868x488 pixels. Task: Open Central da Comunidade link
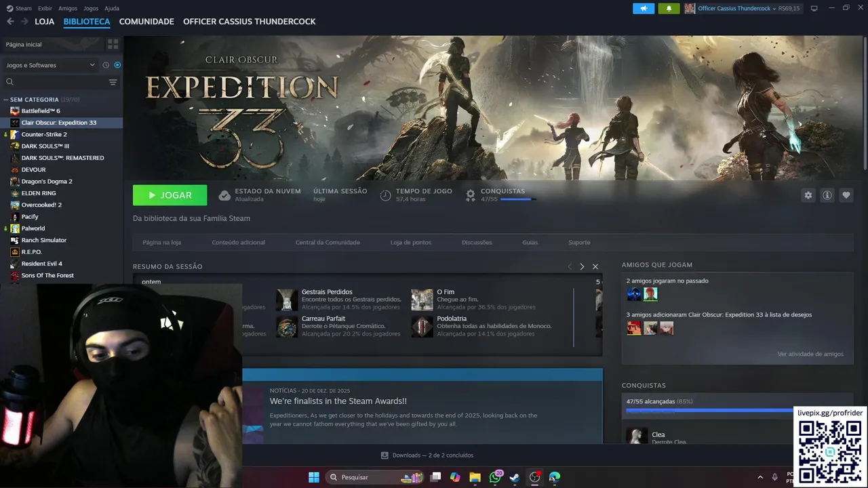coord(328,242)
